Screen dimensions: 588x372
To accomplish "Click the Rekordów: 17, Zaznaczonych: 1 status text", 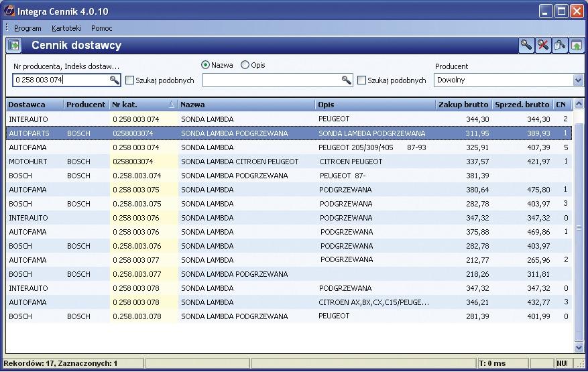I will (x=60, y=363).
